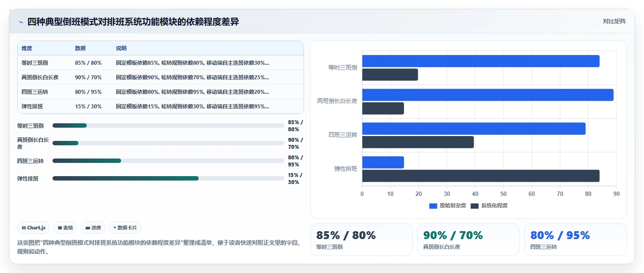Click the 系统化程度 legend label

[x=494, y=206]
